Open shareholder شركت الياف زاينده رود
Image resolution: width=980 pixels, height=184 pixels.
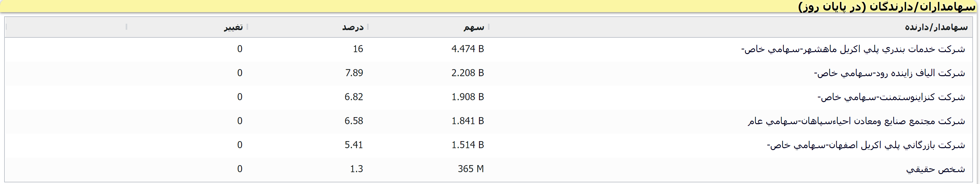(x=889, y=73)
